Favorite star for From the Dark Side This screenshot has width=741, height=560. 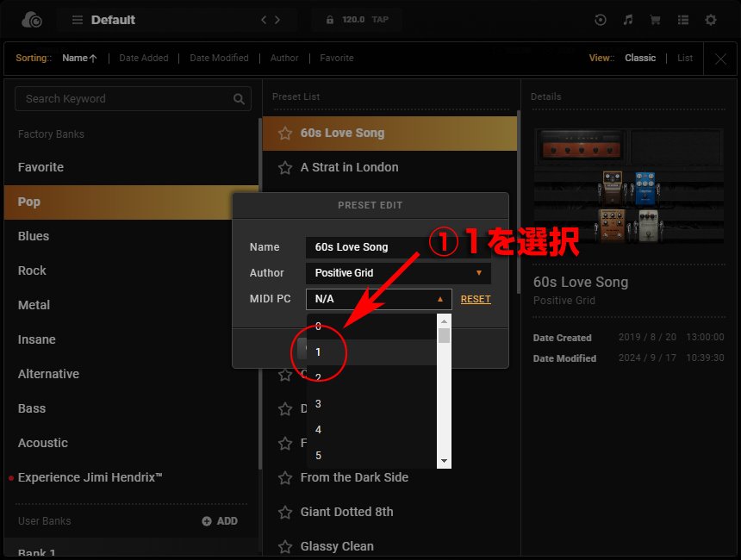click(285, 478)
